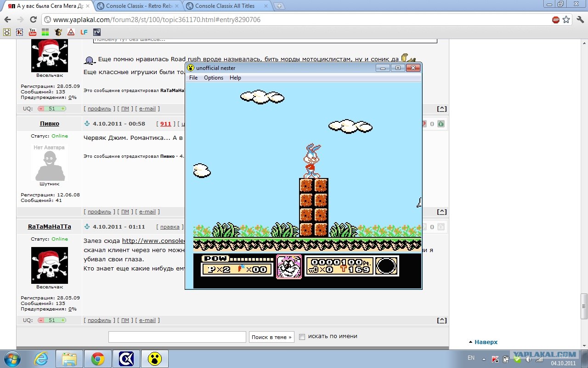
Task: Open the TV bookmark icon
Action: pyautogui.click(x=96, y=32)
